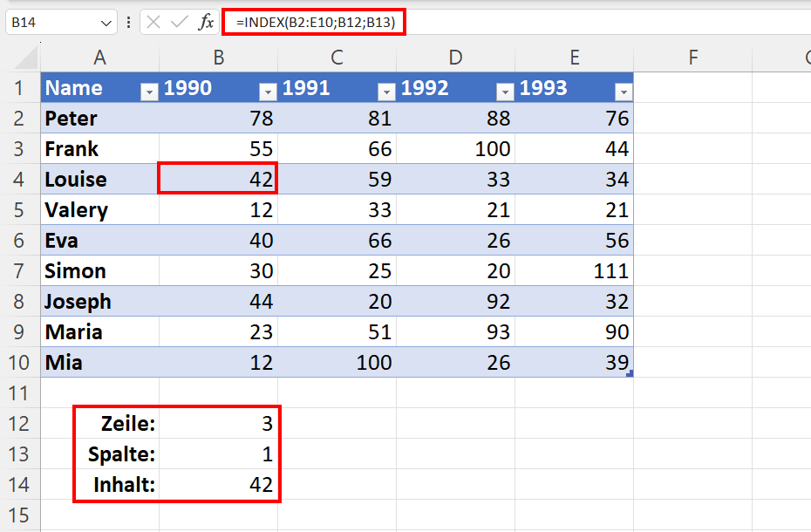Click the table resize handle below 39

coord(630,373)
